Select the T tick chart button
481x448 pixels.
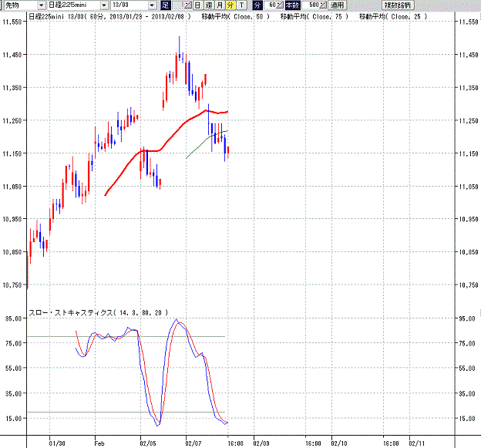coord(241,5)
